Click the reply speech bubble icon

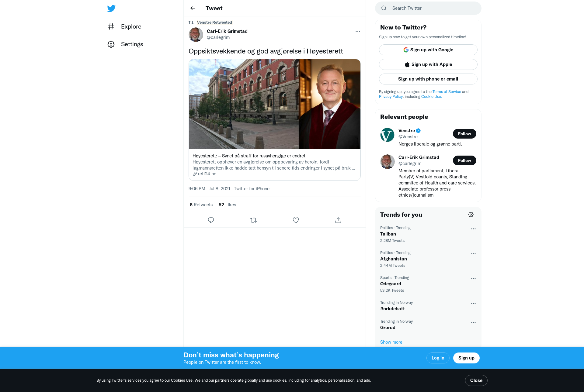point(211,220)
